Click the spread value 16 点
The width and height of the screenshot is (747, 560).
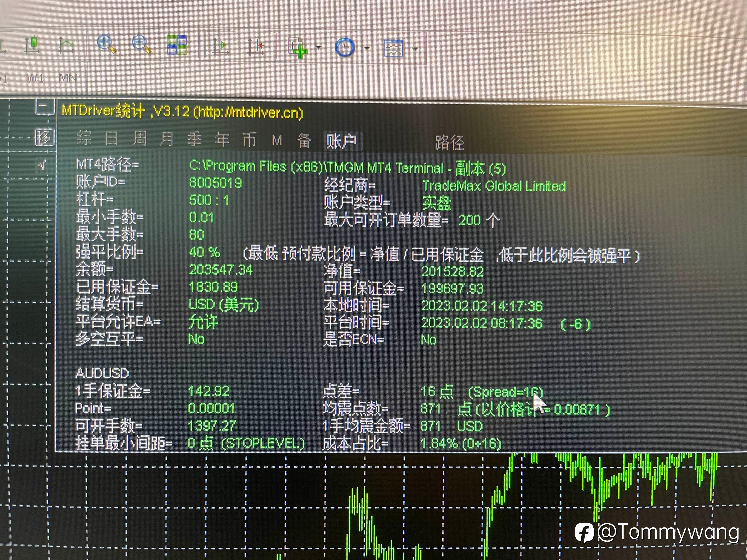coord(437,391)
